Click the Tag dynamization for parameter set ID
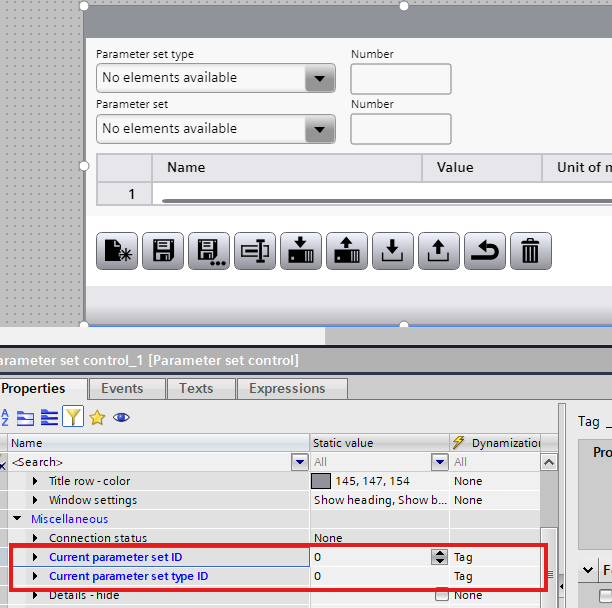Viewport: 612px width, 608px height. 463,557
